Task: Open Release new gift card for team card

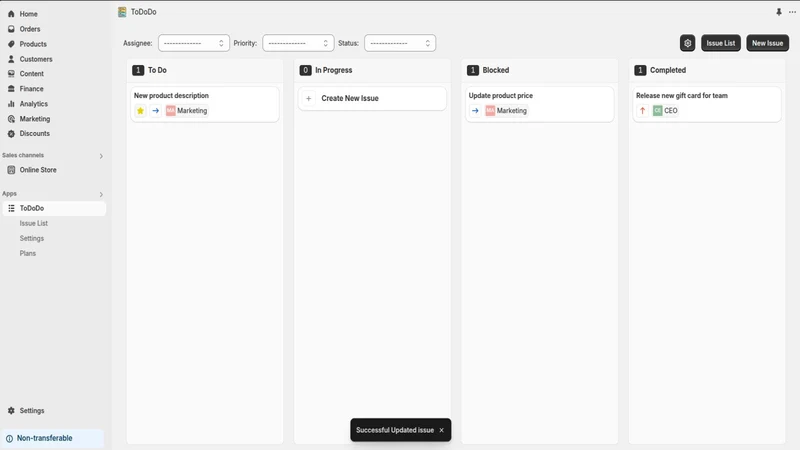Action: click(707, 104)
